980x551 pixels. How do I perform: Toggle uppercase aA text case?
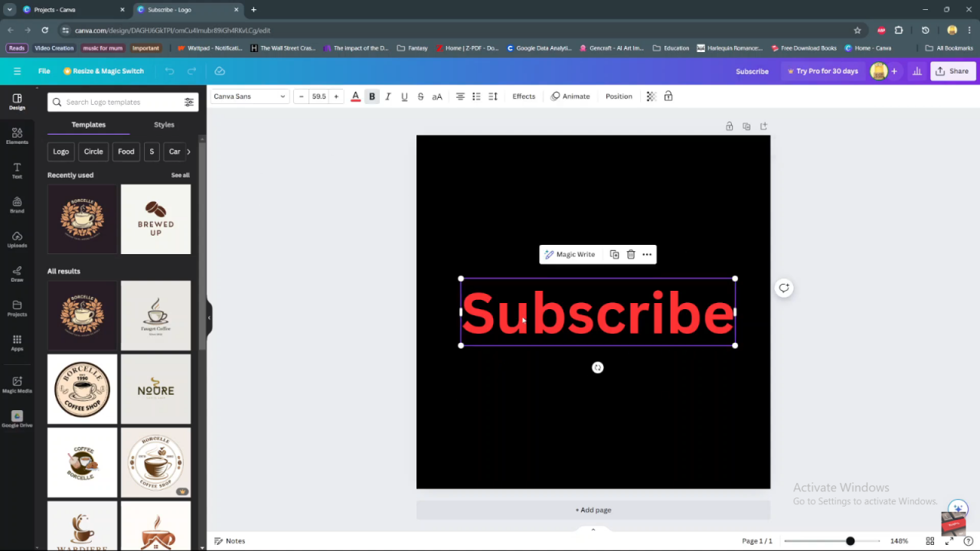[437, 96]
